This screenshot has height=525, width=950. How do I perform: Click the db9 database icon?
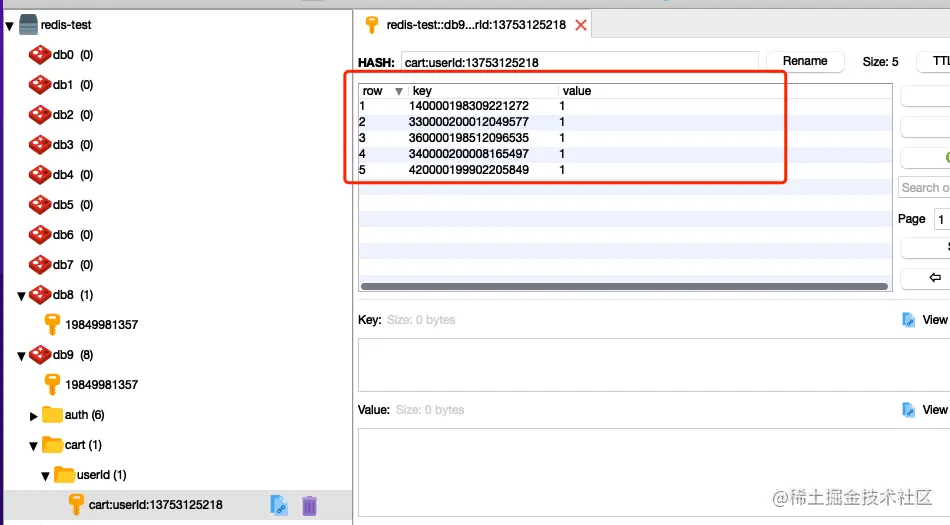coord(39,354)
